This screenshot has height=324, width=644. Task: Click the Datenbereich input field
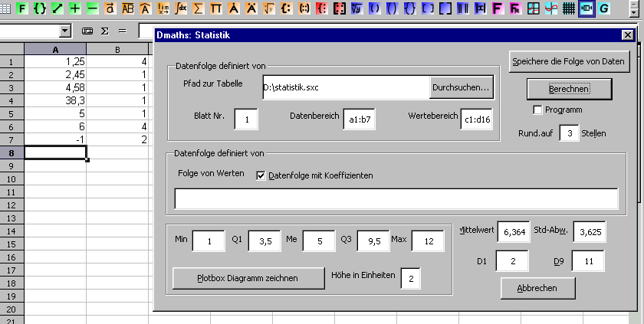pos(360,119)
